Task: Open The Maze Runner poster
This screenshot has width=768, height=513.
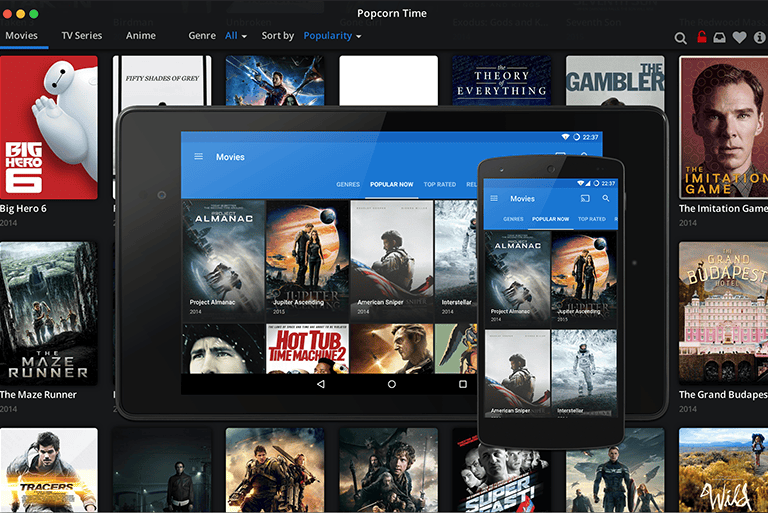Action: click(49, 313)
